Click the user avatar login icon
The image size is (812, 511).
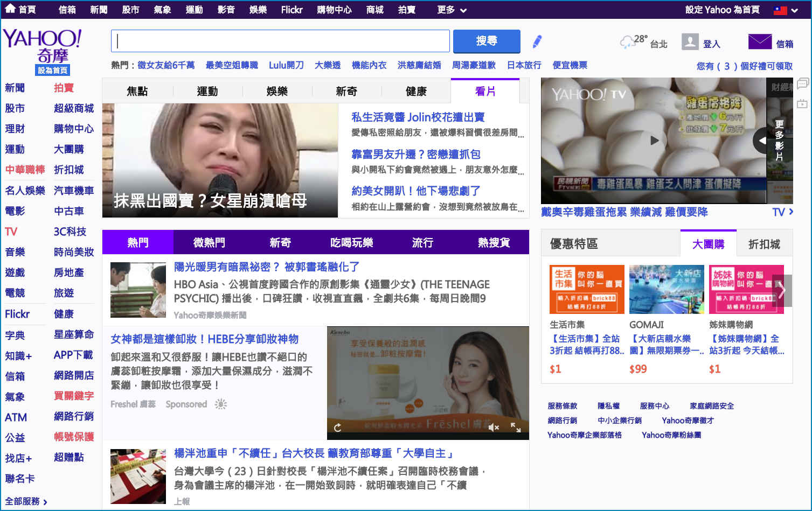pos(690,42)
